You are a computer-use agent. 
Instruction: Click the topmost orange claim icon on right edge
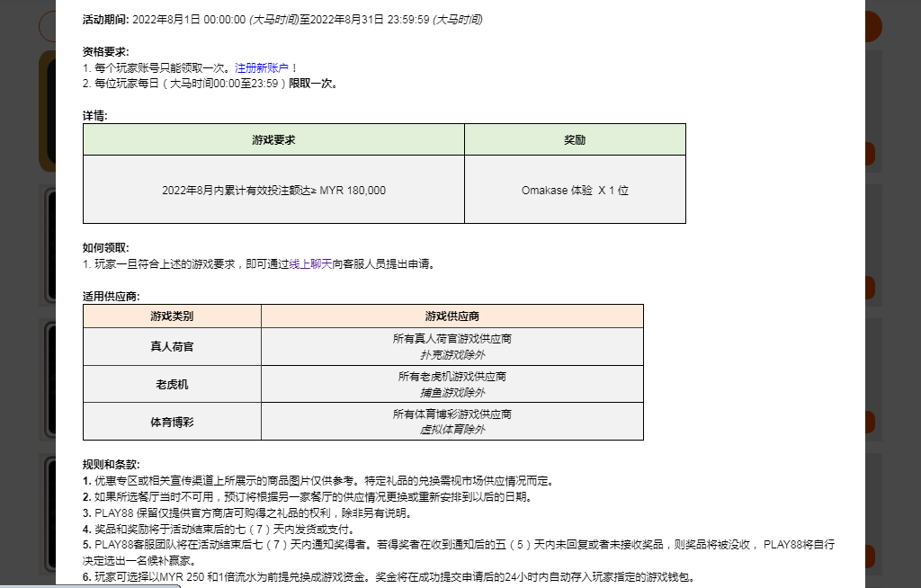click(x=871, y=25)
